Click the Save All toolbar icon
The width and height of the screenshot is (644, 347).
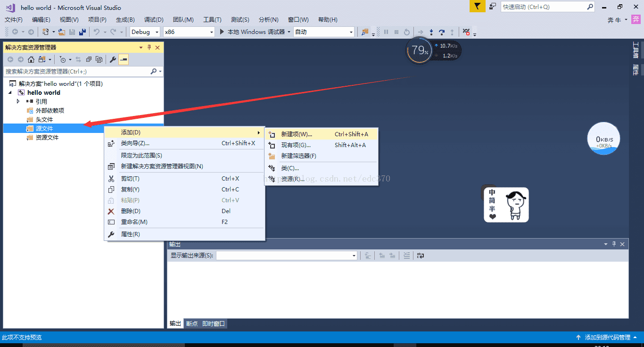tap(83, 32)
